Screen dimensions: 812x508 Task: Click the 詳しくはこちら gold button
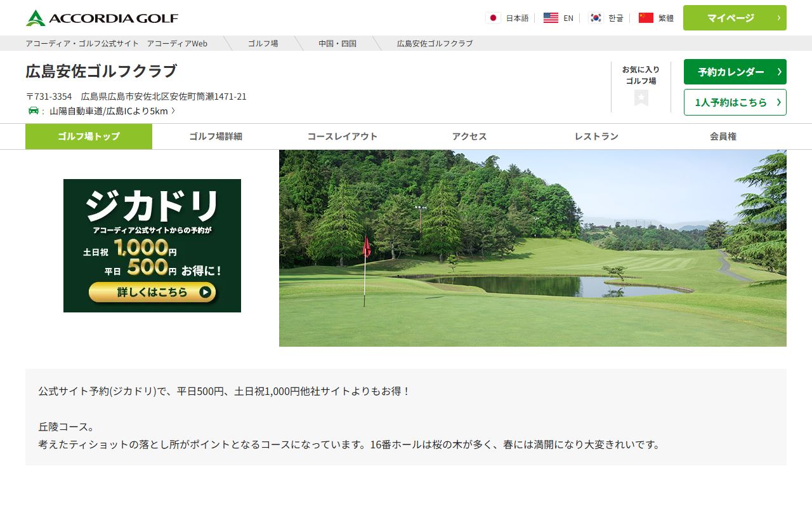[x=152, y=292]
